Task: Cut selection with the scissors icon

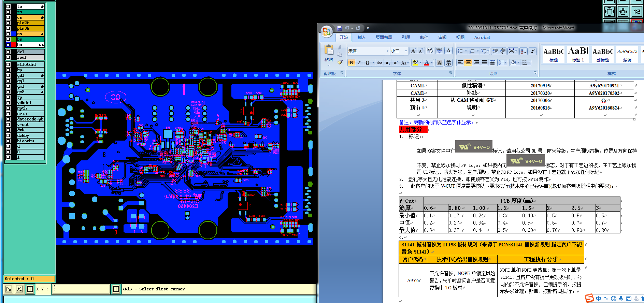Action: click(340, 47)
